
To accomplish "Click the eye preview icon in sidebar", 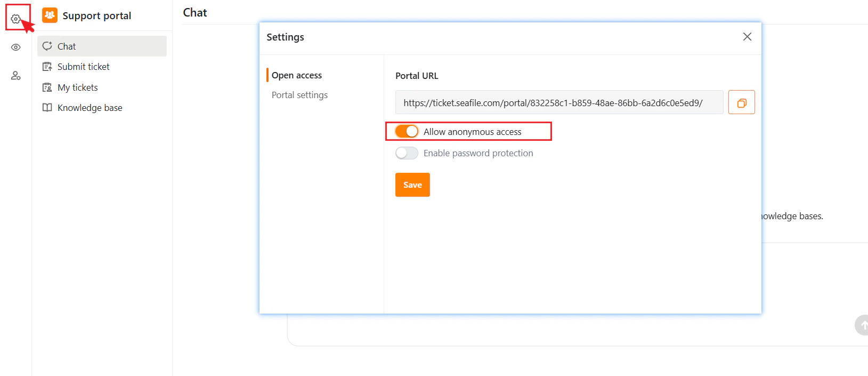I will pos(16,47).
